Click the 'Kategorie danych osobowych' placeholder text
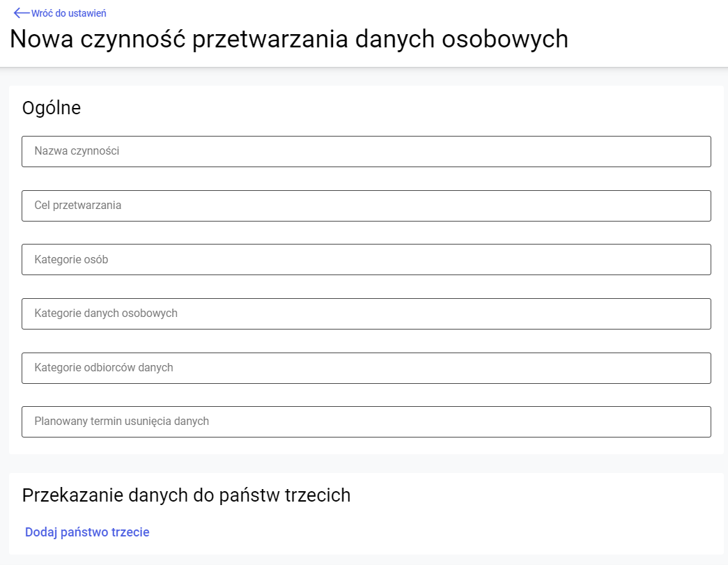Screen dimensions: 728x565 pyautogui.click(x=106, y=314)
